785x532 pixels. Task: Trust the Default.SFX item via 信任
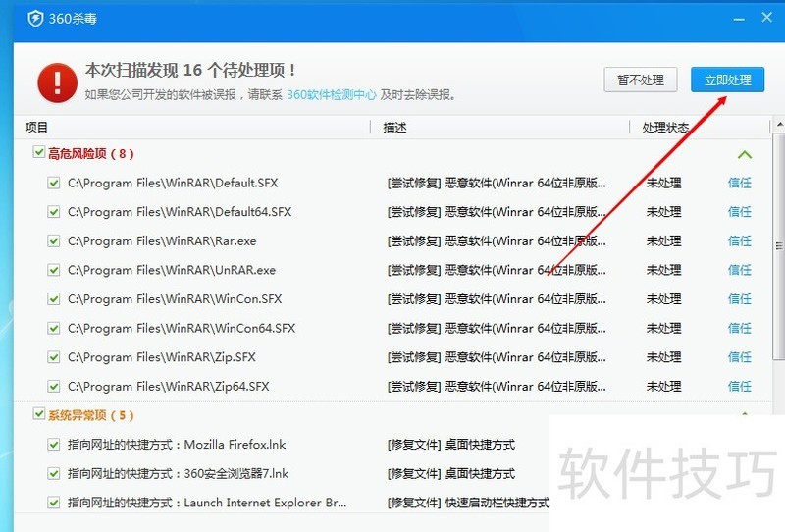740,183
